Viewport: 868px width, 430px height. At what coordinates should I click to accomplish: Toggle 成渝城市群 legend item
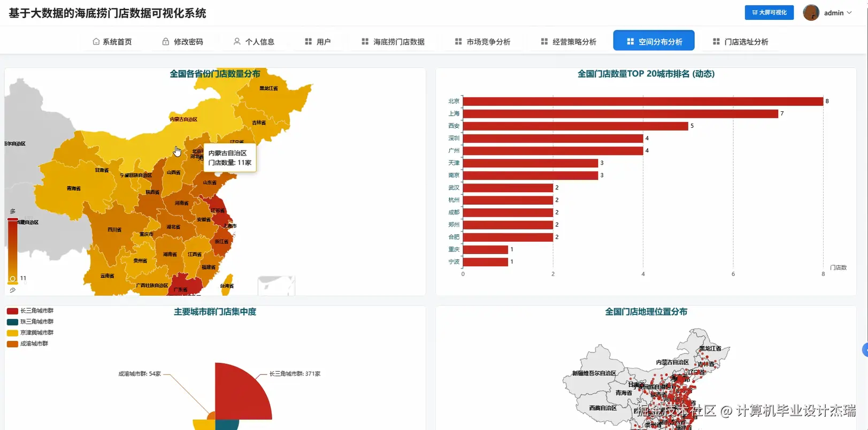point(27,344)
